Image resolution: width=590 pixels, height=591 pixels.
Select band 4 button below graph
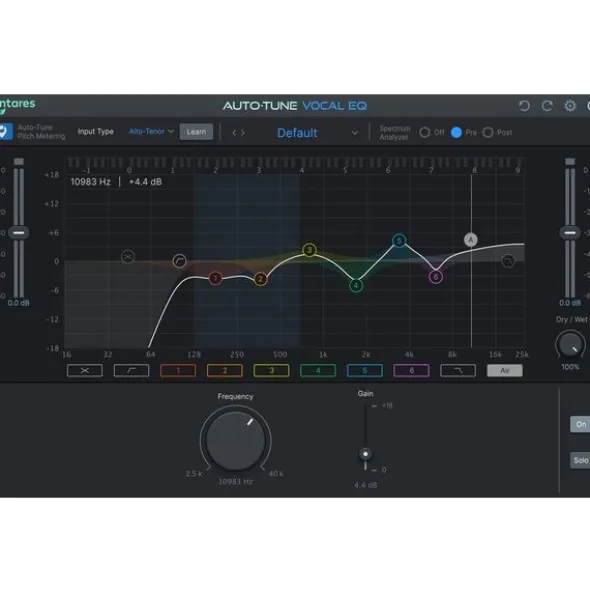click(x=318, y=371)
